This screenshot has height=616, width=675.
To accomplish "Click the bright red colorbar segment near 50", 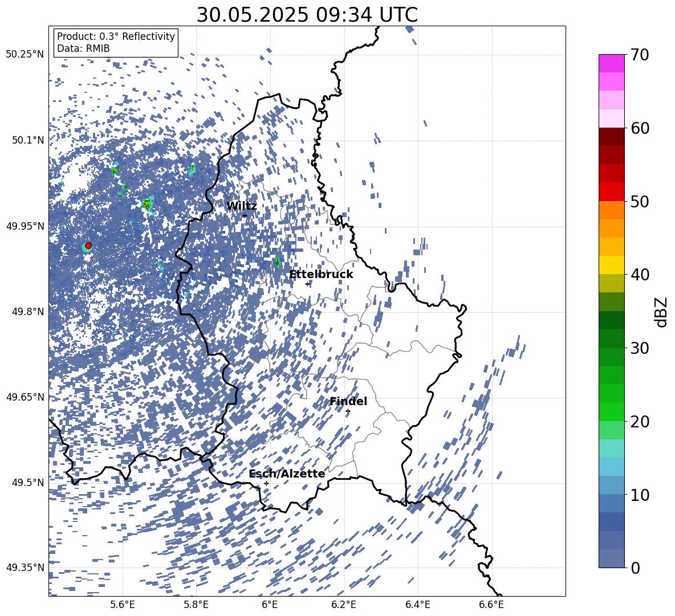I will [611, 192].
